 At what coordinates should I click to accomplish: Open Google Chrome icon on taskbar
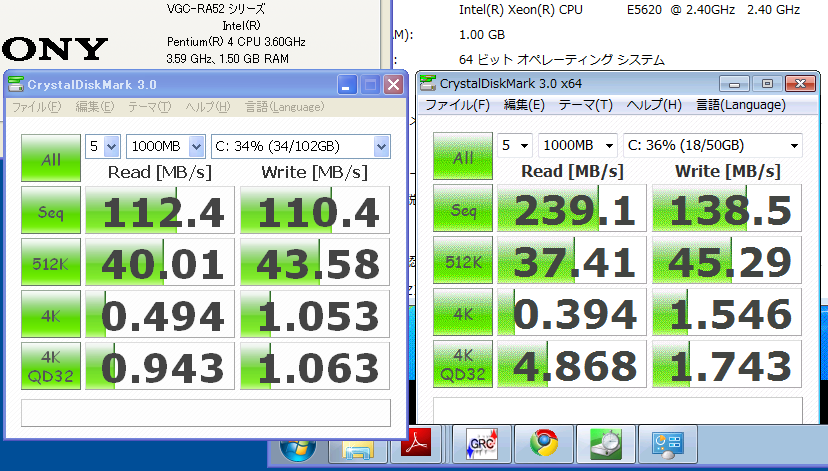[x=544, y=444]
